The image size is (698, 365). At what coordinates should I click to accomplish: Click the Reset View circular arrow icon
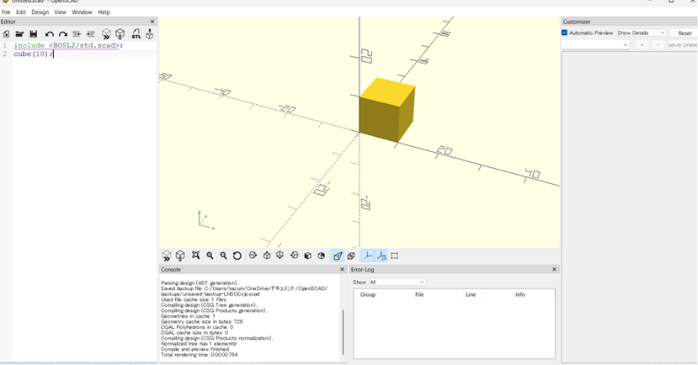point(237,256)
